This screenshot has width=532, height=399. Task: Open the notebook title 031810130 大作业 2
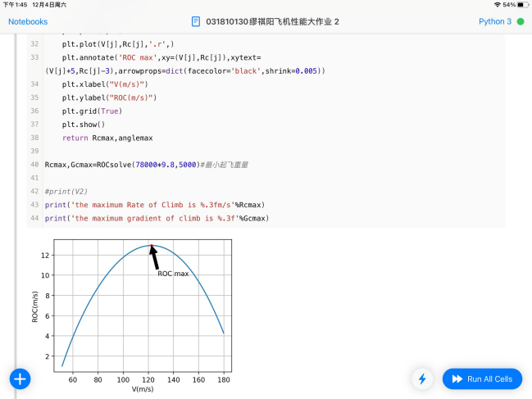pos(272,21)
